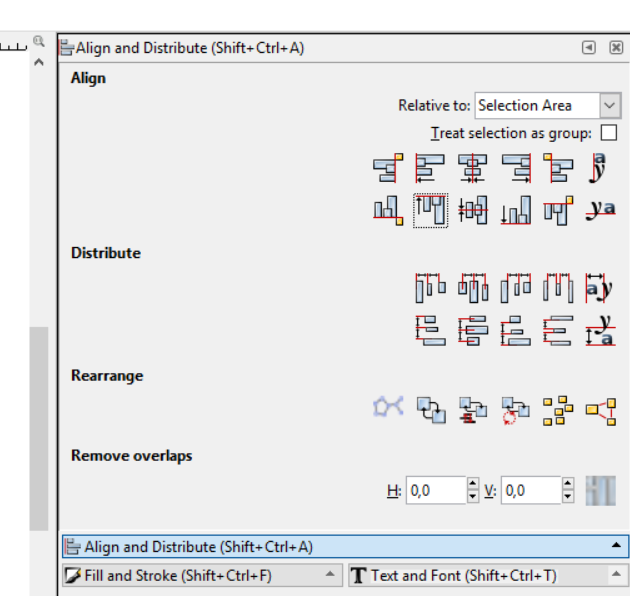
Task: Exchange positions rotating clockwise
Action: pos(516,410)
